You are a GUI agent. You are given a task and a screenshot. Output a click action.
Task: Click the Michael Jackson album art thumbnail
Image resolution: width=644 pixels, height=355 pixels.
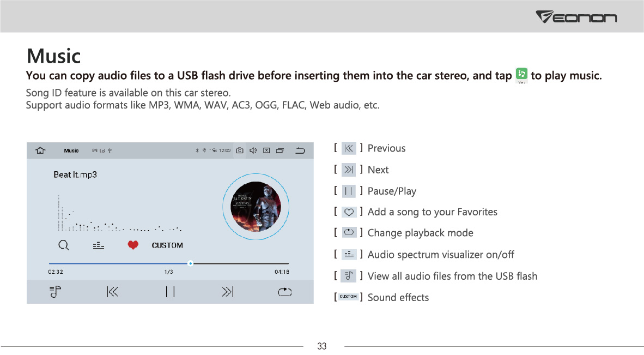pos(256,207)
